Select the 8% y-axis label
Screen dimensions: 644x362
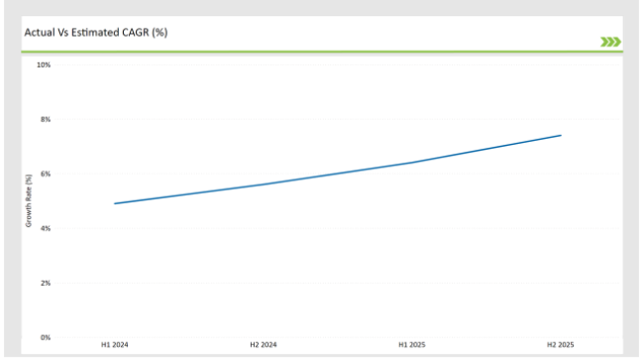coord(46,119)
